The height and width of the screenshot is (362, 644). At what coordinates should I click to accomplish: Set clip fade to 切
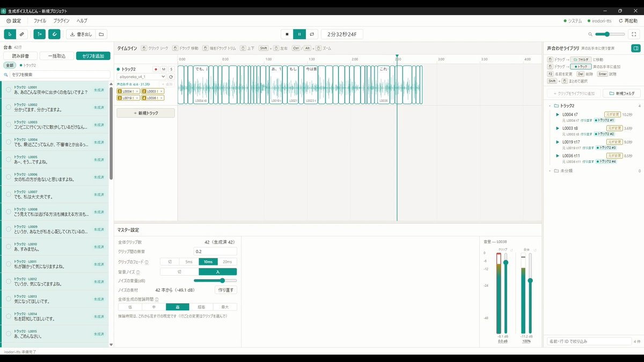(x=170, y=262)
